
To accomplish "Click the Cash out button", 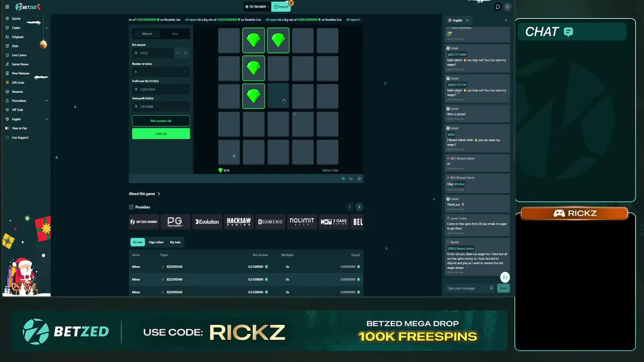I will click(x=161, y=133).
